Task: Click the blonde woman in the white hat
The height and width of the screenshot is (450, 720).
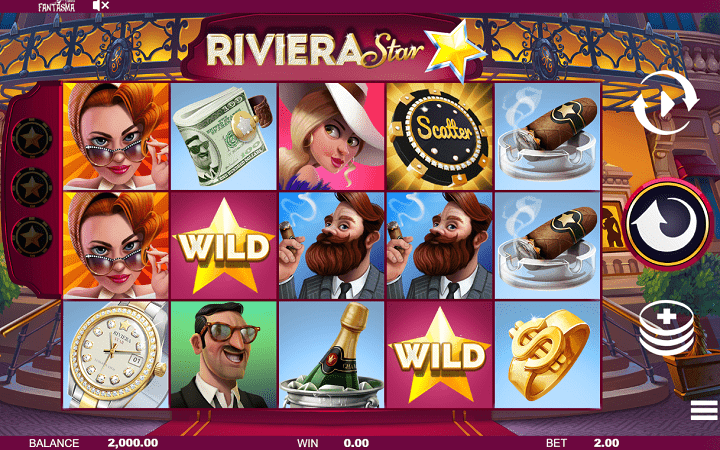Action: pos(332,136)
